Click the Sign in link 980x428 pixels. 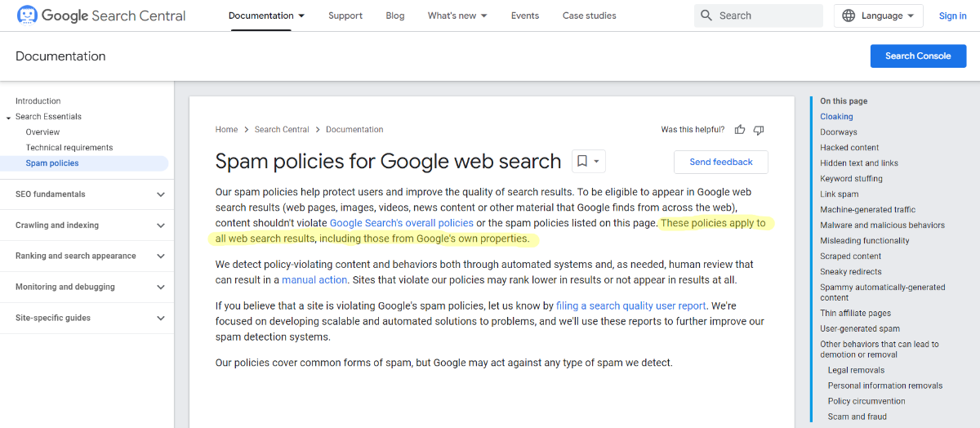(x=952, y=16)
